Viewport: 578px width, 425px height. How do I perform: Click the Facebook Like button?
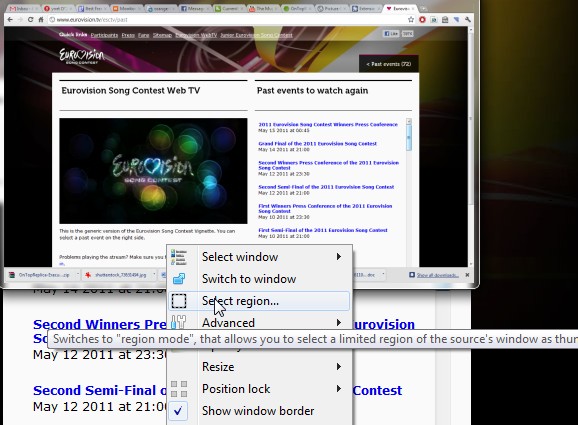point(391,34)
